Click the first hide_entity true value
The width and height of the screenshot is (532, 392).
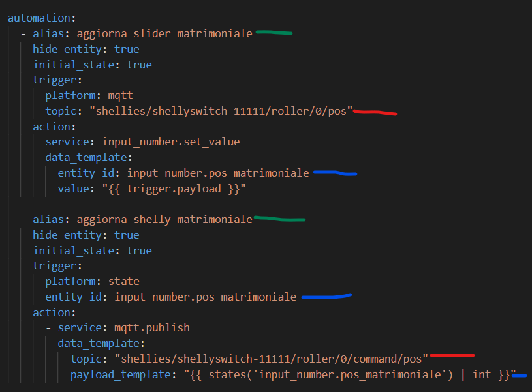pyautogui.click(x=127, y=49)
